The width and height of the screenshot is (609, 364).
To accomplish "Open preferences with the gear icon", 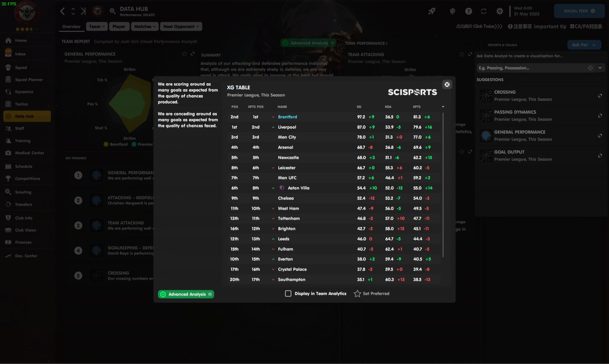I will coord(500,11).
